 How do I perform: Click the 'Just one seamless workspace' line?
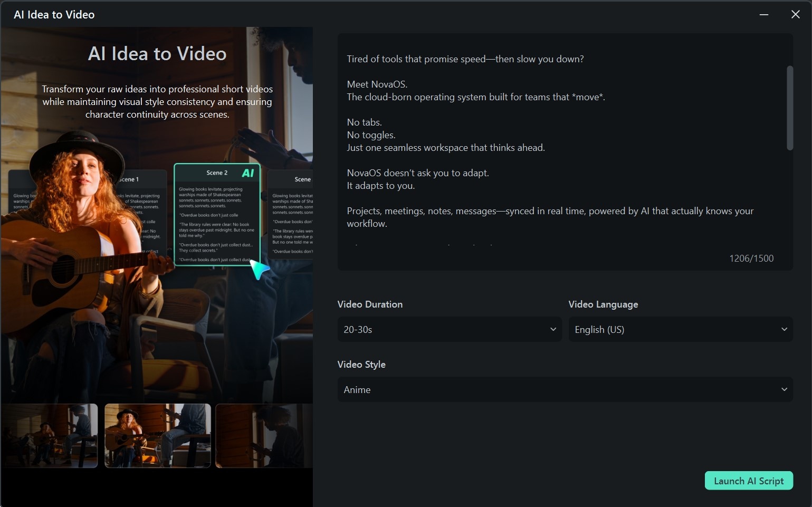pos(446,148)
